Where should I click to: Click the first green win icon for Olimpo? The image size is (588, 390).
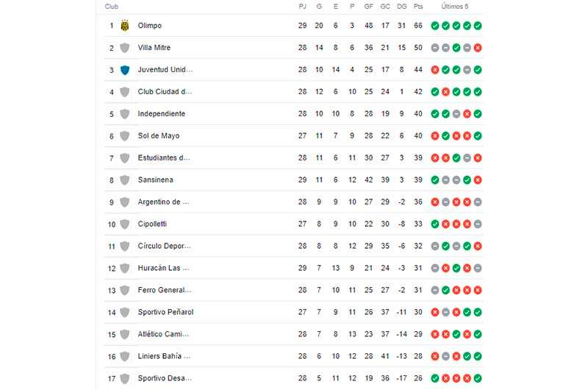435,26
